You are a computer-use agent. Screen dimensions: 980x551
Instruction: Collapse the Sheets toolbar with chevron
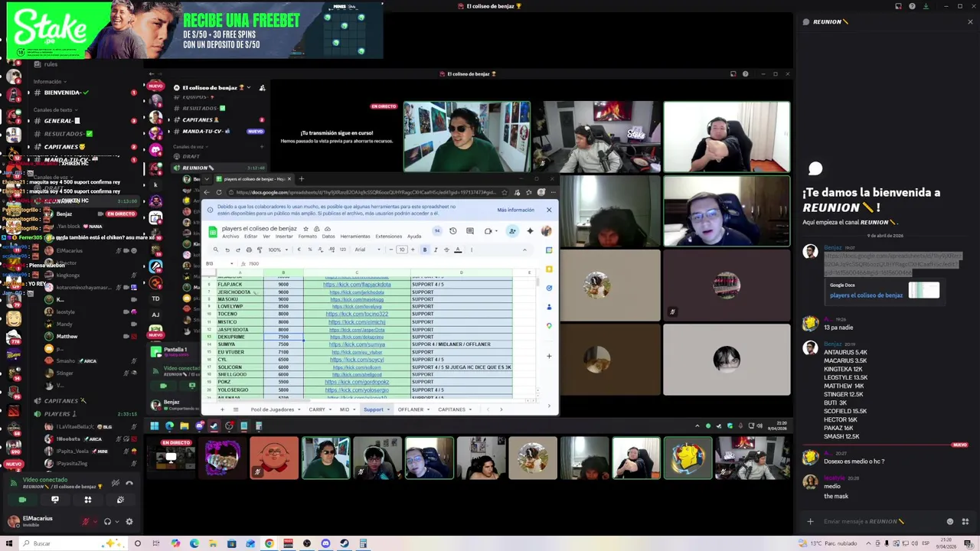point(524,249)
